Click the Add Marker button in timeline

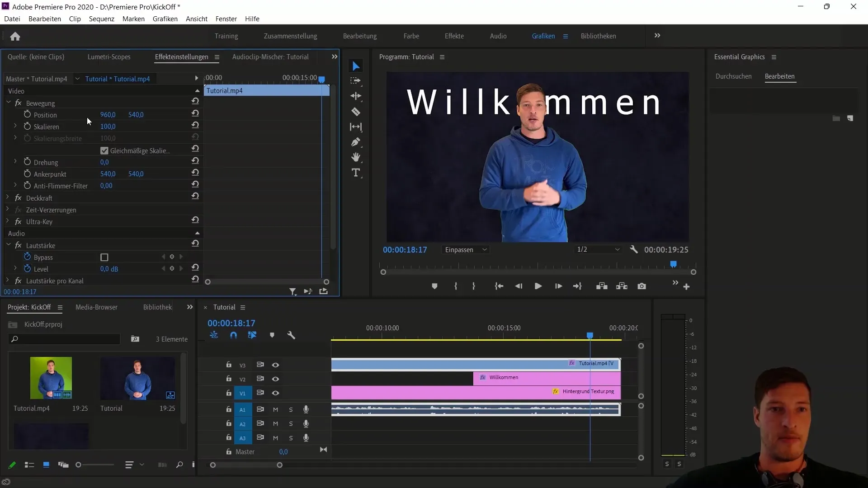coord(272,335)
